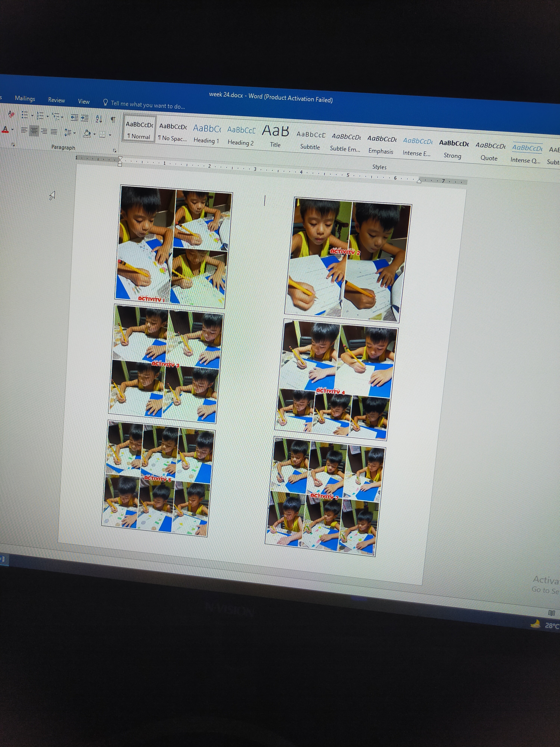Screen dimensions: 560x747
Task: Click the weather moon icon in taskbar
Action: (536, 624)
